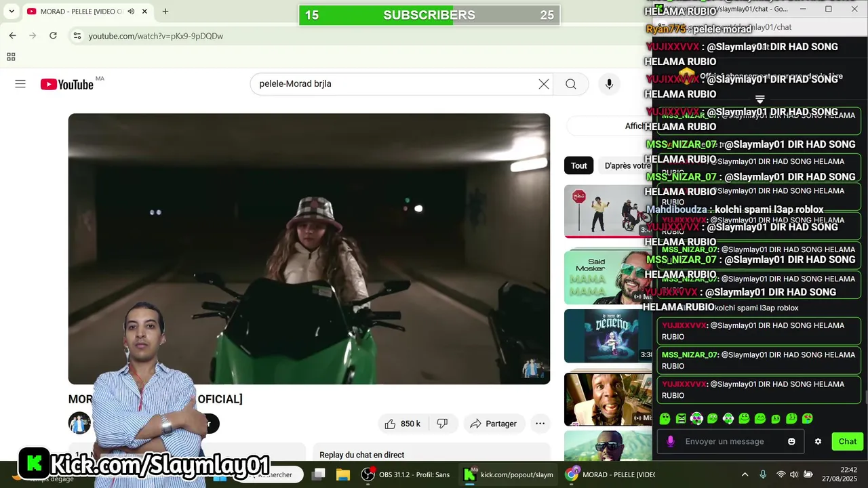Send message with the green Chat button
The height and width of the screenshot is (488, 868).
[x=848, y=441]
